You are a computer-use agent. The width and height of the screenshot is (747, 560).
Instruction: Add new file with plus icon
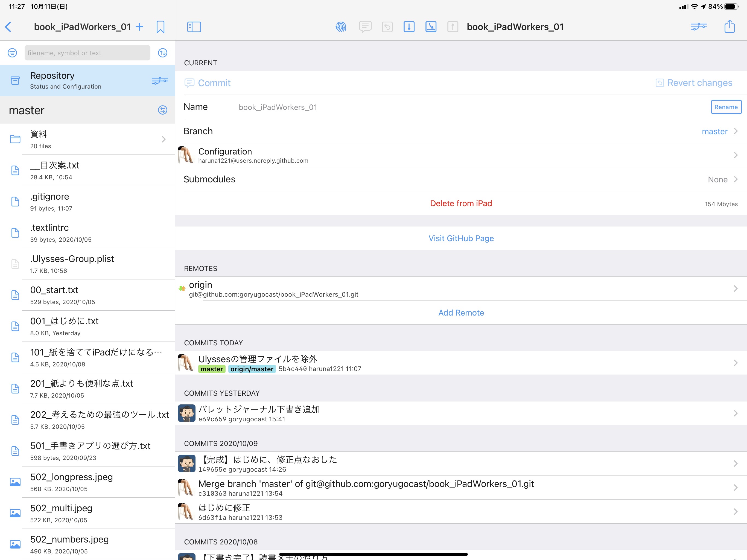coord(139,27)
